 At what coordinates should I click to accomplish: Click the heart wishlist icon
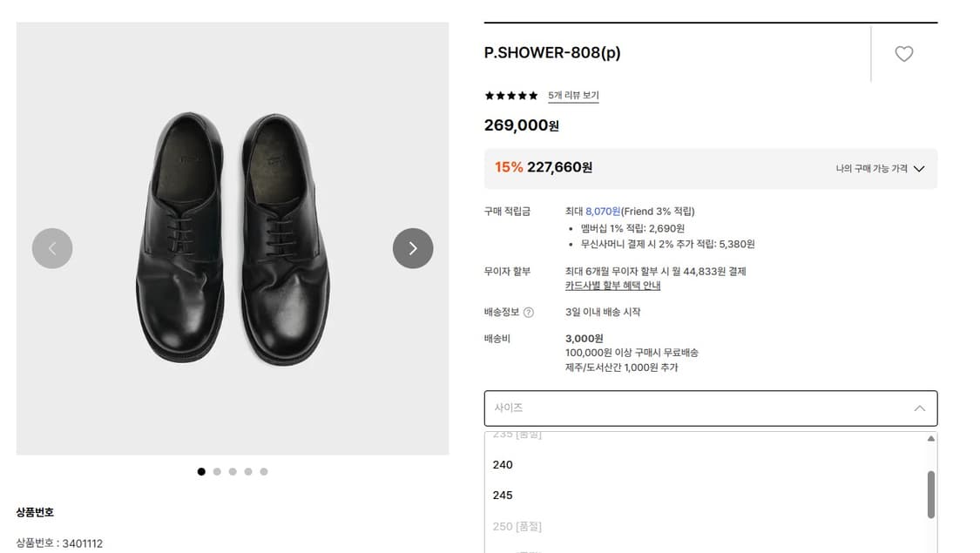click(x=904, y=54)
